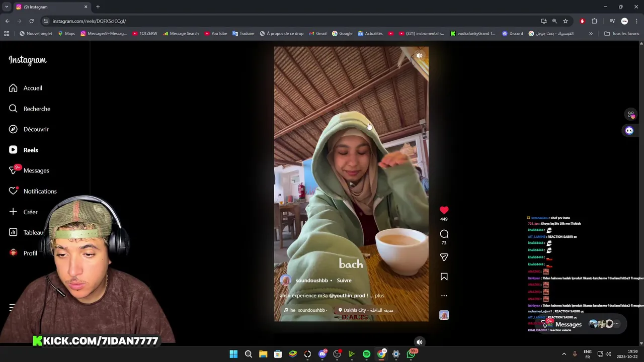The height and width of the screenshot is (362, 644).
Task: Open the Gmail bookmark
Action: [317, 34]
